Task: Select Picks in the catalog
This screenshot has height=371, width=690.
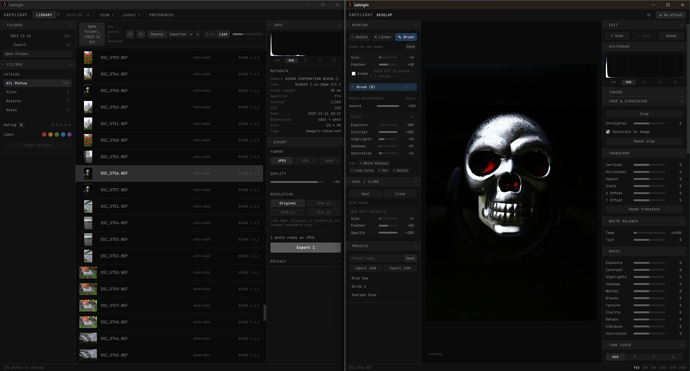Action: click(x=37, y=92)
